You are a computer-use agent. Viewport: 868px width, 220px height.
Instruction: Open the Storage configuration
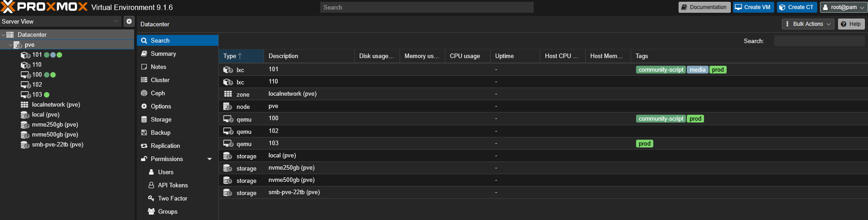point(178,119)
